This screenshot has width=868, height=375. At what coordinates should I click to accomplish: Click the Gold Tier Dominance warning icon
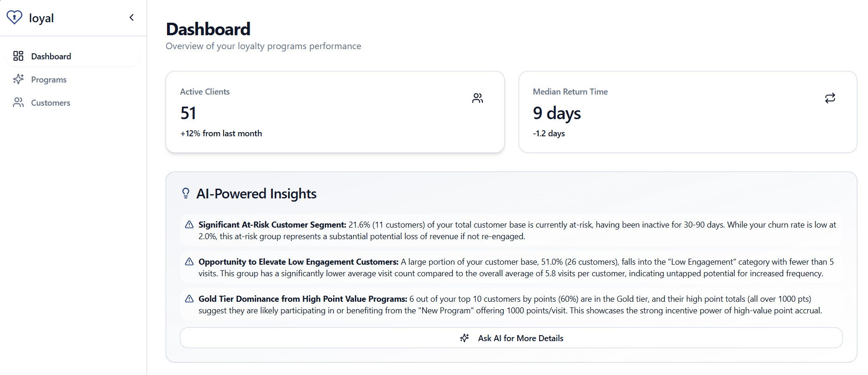pos(189,299)
